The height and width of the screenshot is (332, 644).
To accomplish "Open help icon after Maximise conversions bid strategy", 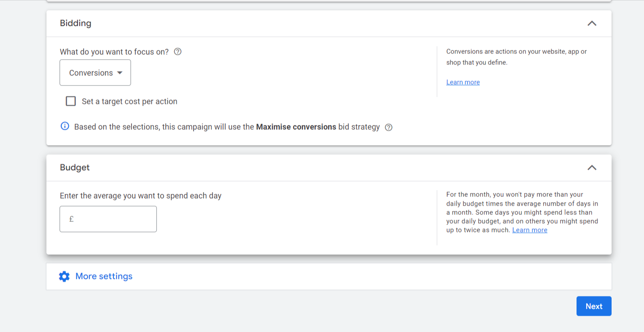I will click(x=389, y=127).
